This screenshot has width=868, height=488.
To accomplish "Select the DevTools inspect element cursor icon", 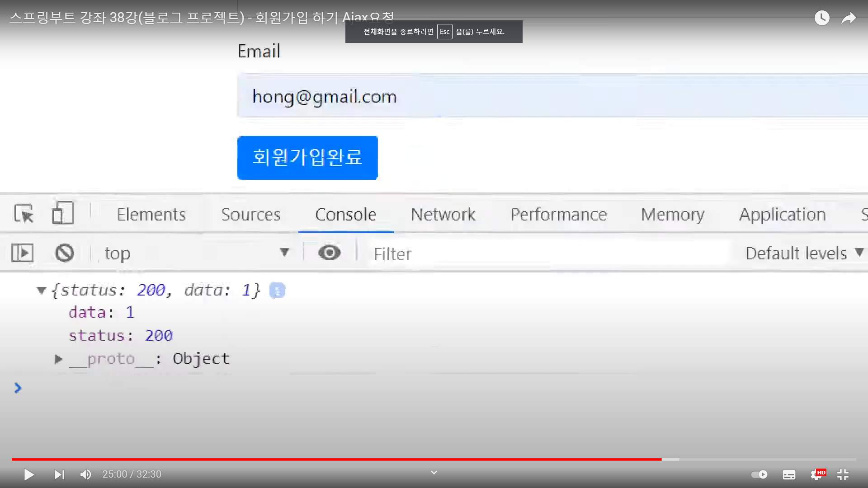I will (x=24, y=214).
